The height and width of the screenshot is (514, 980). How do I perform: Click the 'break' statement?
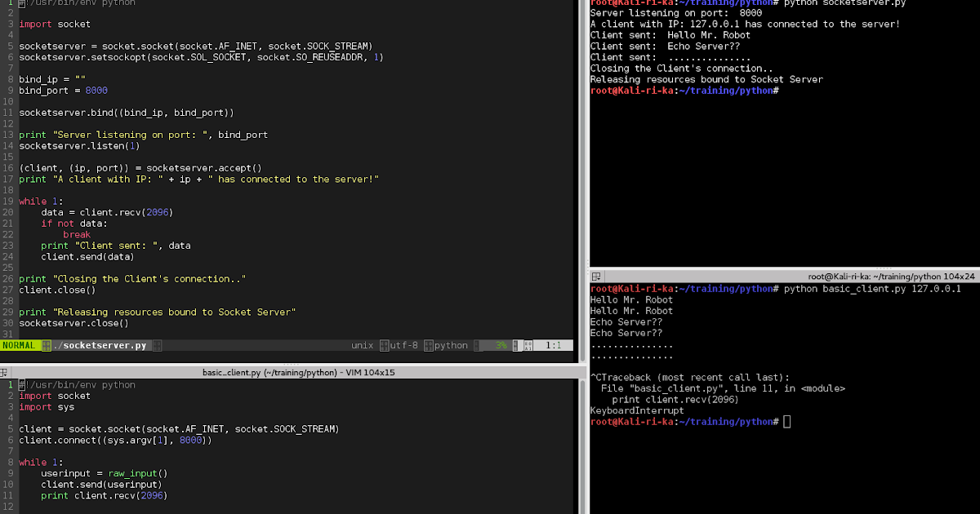77,234
